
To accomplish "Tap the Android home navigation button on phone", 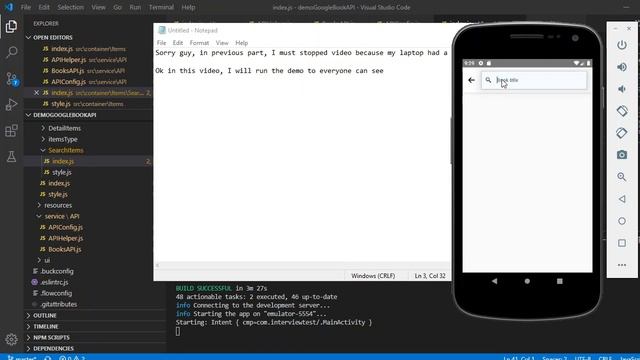I will click(x=527, y=281).
